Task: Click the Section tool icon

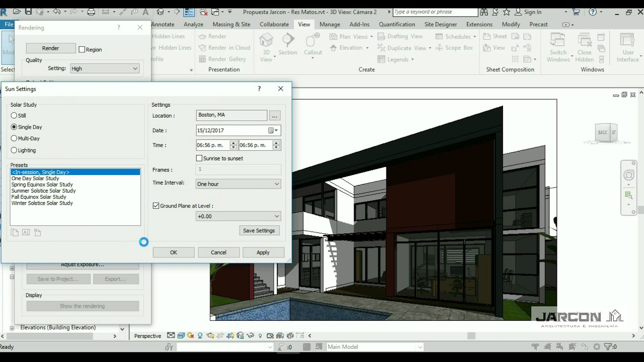Action: pos(288,40)
